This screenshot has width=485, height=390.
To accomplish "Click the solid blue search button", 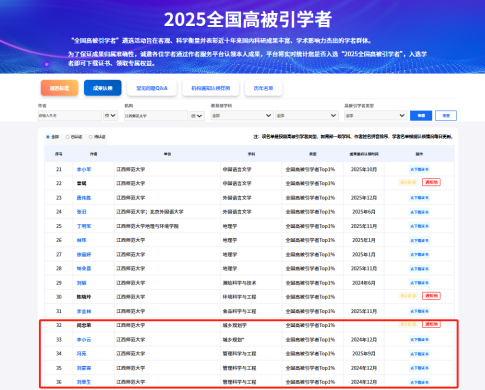I will [x=421, y=116].
